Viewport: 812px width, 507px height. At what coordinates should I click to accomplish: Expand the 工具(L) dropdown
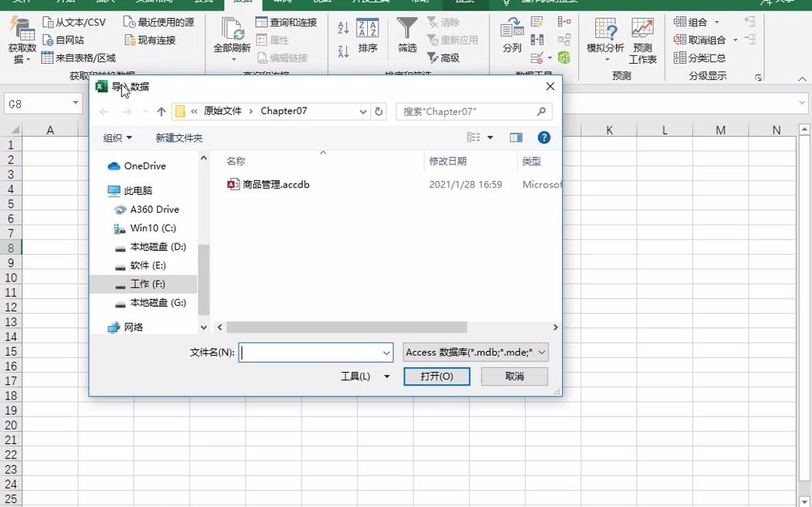tap(365, 377)
